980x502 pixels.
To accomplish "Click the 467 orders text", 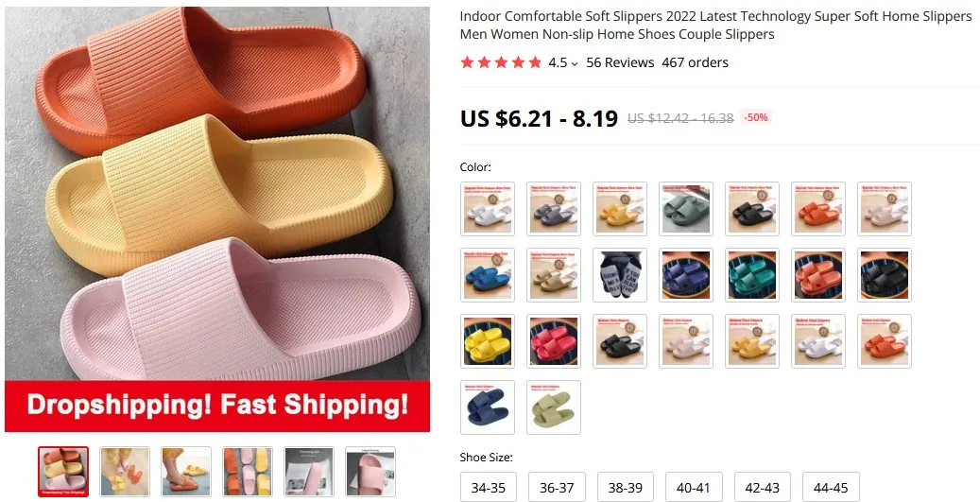I will tap(695, 62).
